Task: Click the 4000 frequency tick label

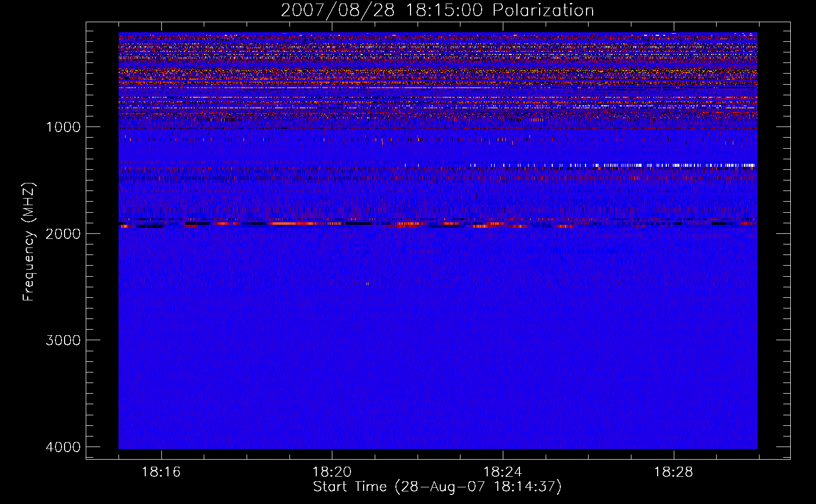Action: coord(63,447)
